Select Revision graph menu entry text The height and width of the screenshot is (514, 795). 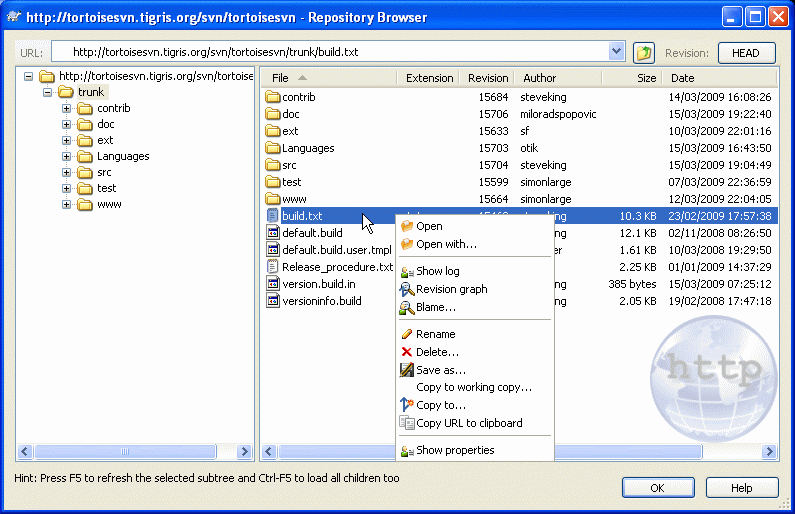452,289
